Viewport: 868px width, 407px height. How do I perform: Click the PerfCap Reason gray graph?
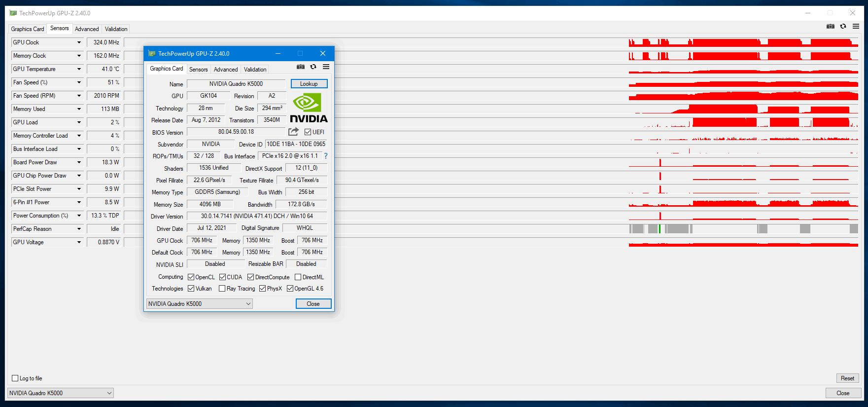(x=491, y=229)
